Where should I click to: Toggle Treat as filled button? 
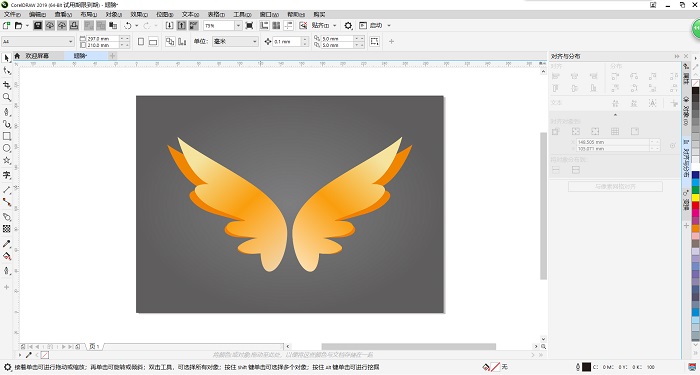click(x=375, y=42)
